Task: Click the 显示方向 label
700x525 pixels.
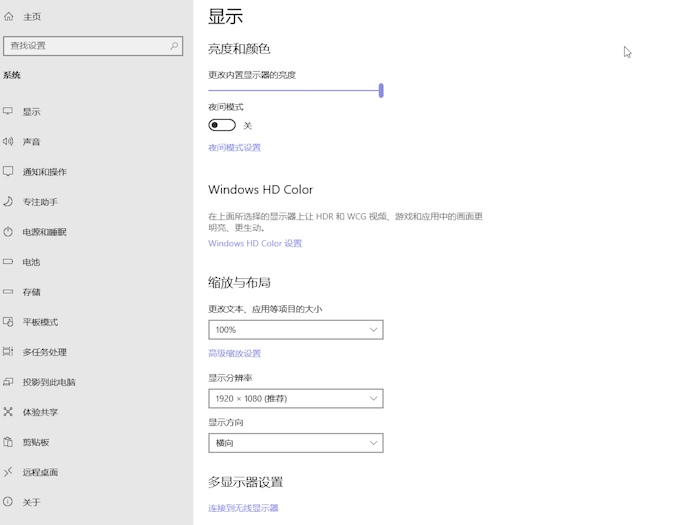Action: [x=225, y=422]
